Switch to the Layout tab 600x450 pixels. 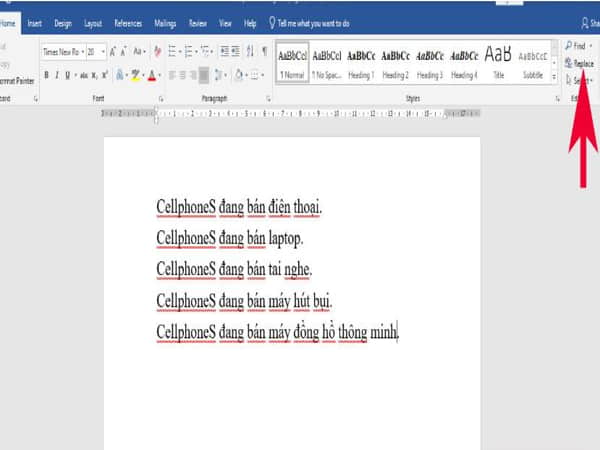click(x=93, y=24)
